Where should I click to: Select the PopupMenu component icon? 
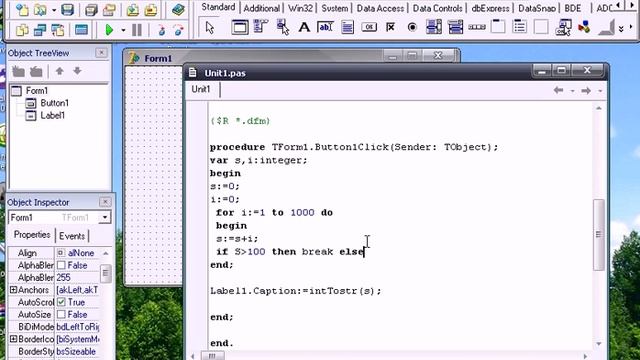click(282, 27)
